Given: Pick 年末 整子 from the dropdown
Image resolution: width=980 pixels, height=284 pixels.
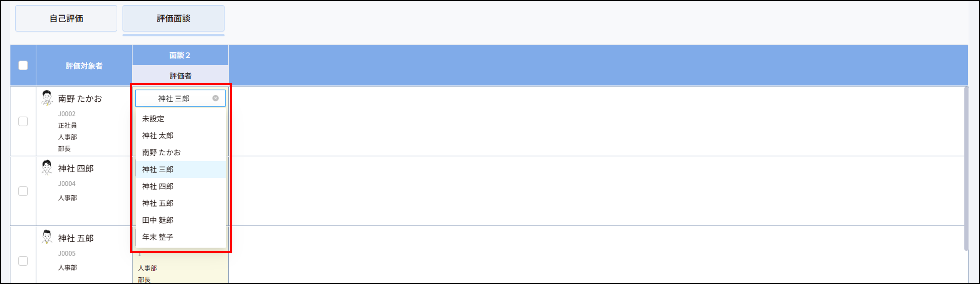Looking at the screenshot, I should tap(158, 237).
